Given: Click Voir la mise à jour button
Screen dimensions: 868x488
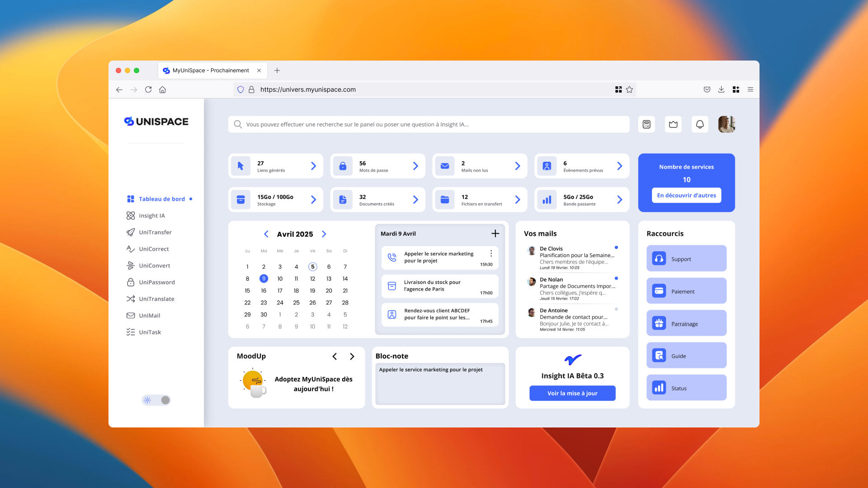Looking at the screenshot, I should (x=572, y=393).
